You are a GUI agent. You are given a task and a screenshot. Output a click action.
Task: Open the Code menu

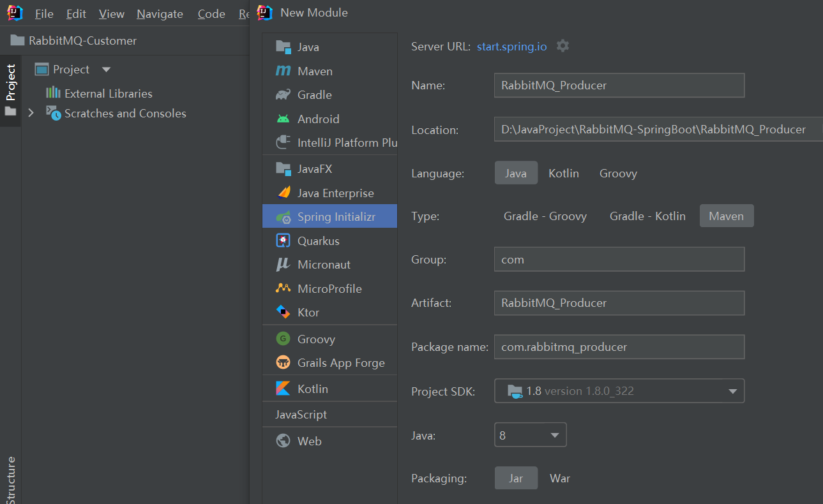coord(211,13)
